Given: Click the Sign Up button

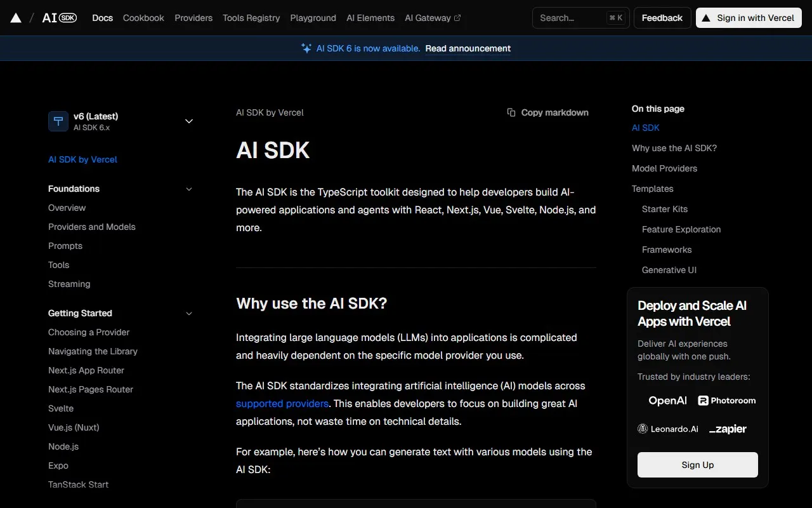Looking at the screenshot, I should pyautogui.click(x=697, y=464).
